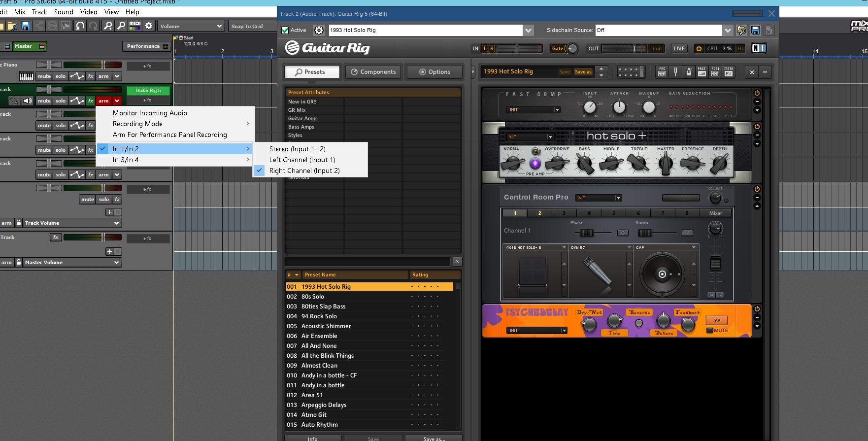Open the virtual rack controller view icon
This screenshot has height=441, width=868.
631,72
